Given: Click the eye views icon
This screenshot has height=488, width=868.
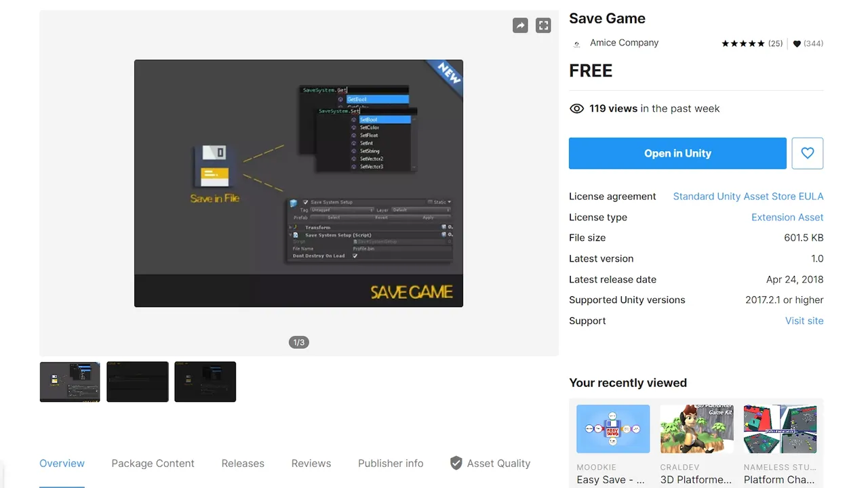Looking at the screenshot, I should pyautogui.click(x=576, y=108).
